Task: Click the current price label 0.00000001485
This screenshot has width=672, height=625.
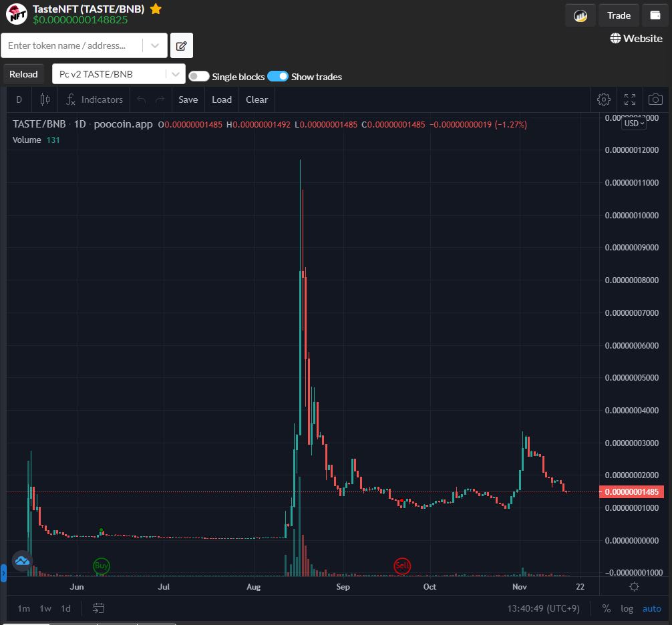Action: pos(631,491)
